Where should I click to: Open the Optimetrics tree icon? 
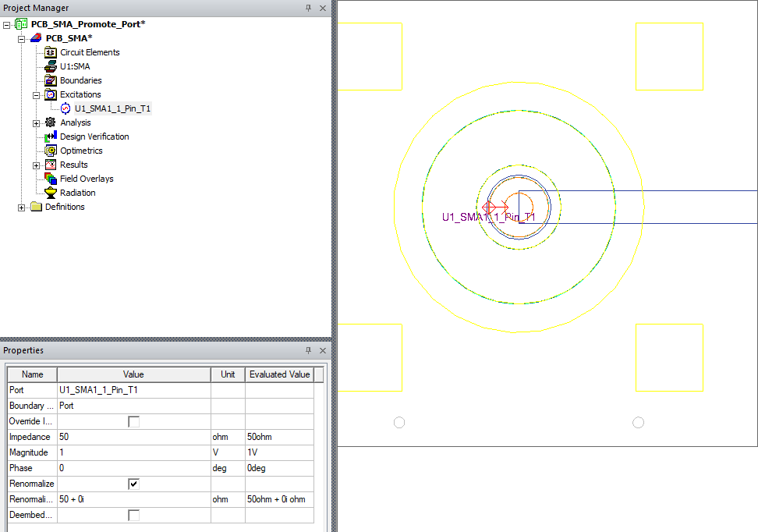pos(51,151)
